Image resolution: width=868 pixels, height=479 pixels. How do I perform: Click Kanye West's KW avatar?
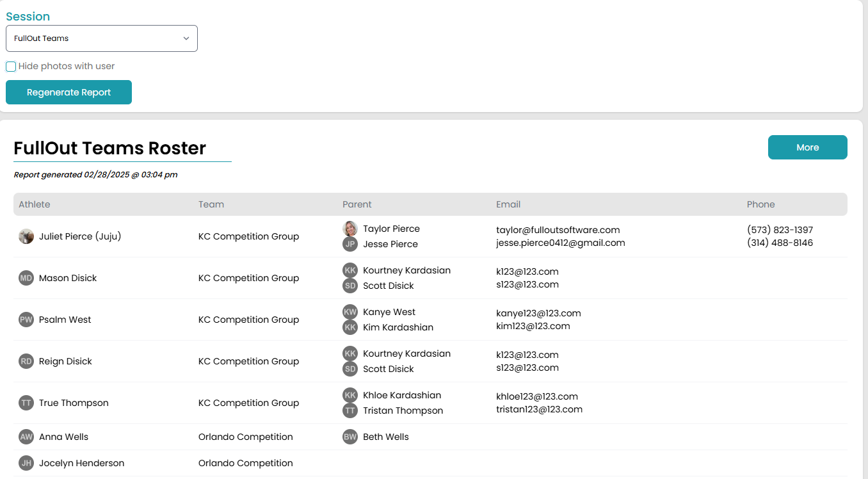[350, 312]
